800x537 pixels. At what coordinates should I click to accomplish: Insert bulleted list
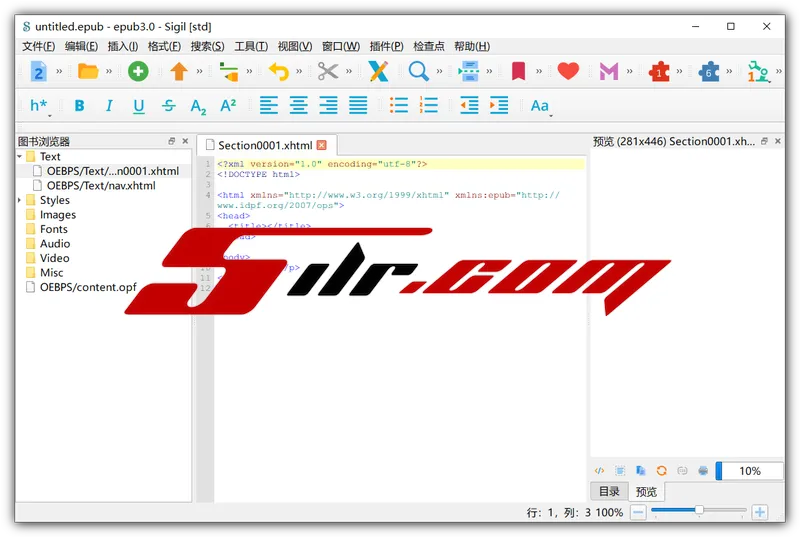click(x=398, y=106)
